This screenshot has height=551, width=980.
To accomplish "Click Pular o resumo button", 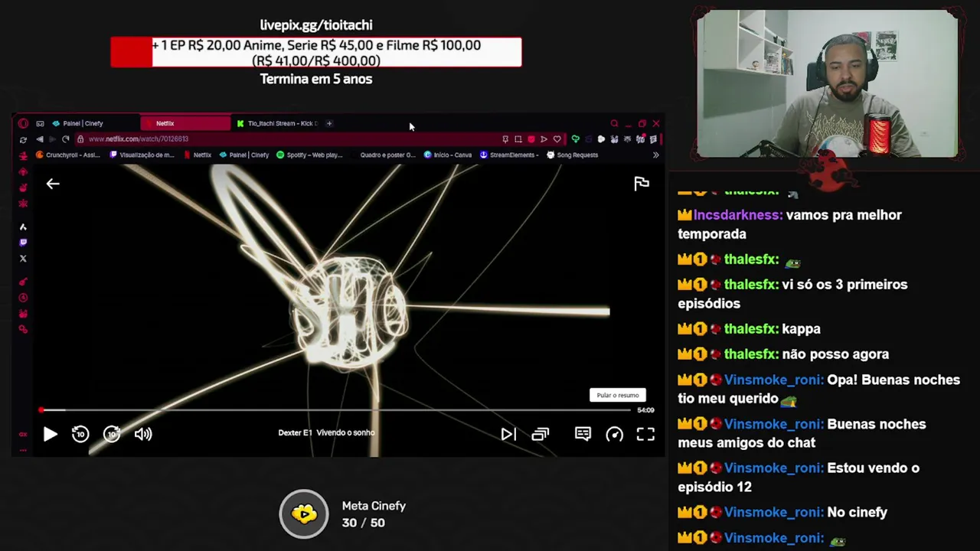I will click(618, 395).
